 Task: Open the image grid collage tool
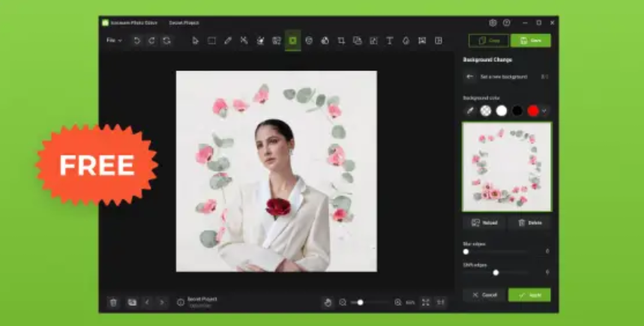pos(277,40)
